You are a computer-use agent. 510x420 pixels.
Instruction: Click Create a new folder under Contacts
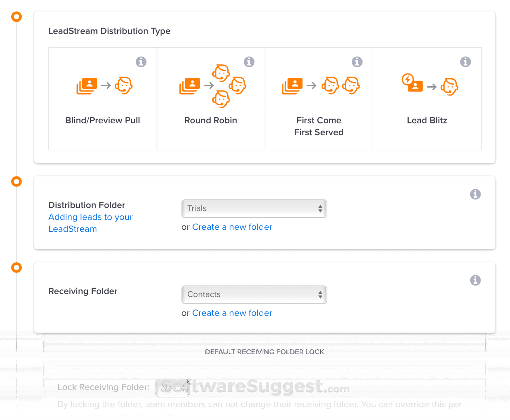232,313
